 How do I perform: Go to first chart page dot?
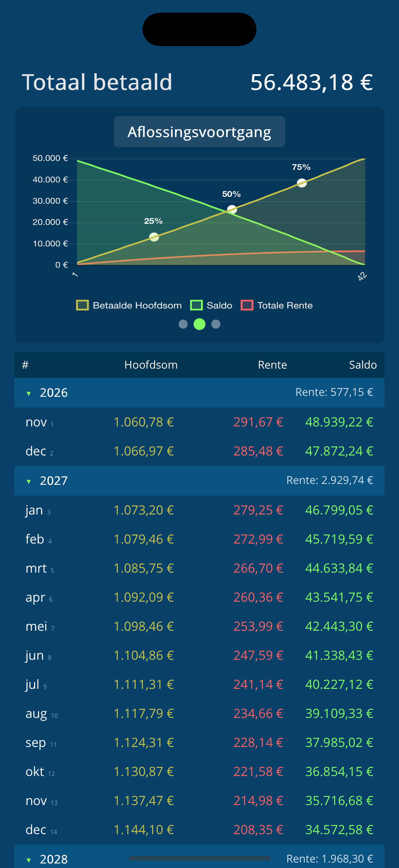[183, 324]
